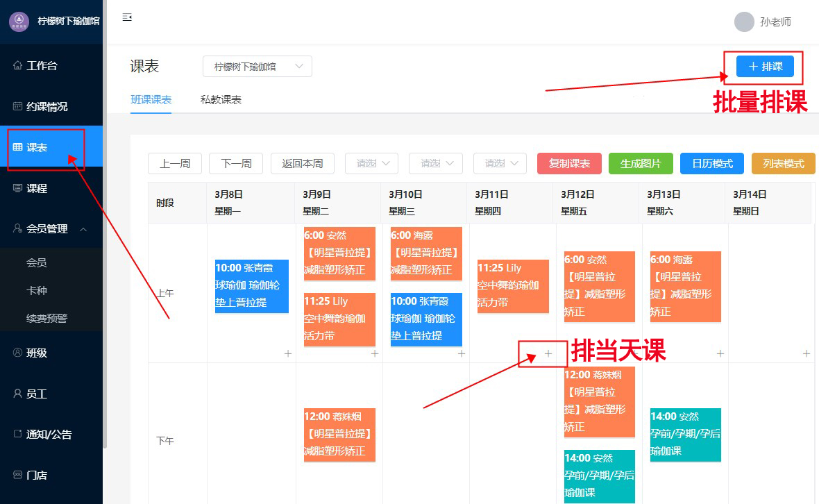Go to 下一周 schedule

[x=236, y=164]
